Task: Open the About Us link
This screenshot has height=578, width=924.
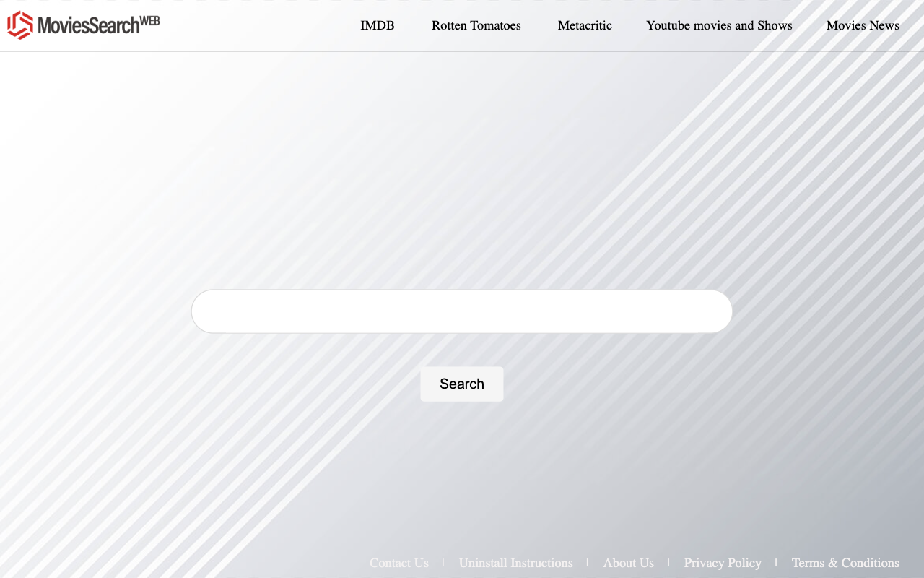Action: tap(629, 563)
